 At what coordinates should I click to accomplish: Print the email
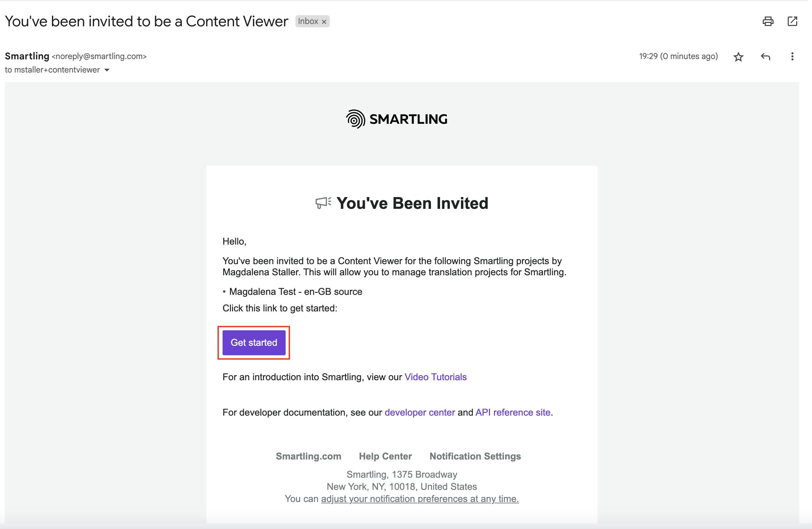[x=768, y=21]
